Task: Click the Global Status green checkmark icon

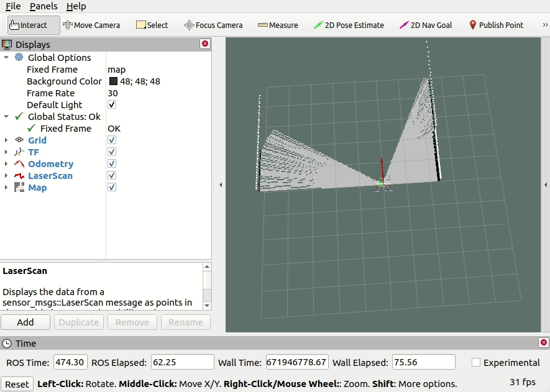Action: [x=19, y=116]
